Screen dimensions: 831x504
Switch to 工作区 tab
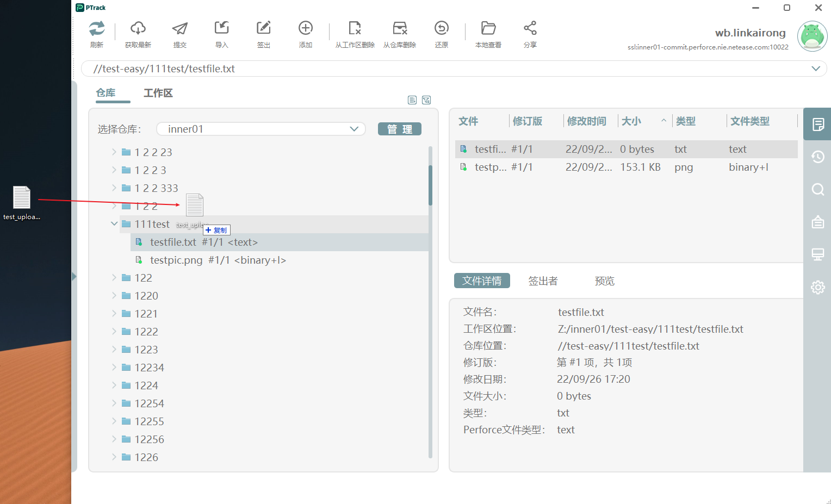(158, 93)
